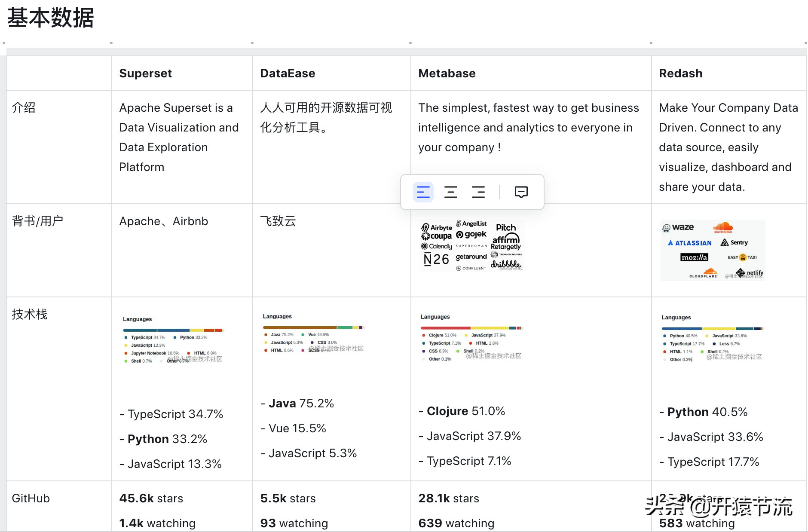Open the Metabase customer logos image
Viewport: 808px width, 532px height.
point(471,246)
